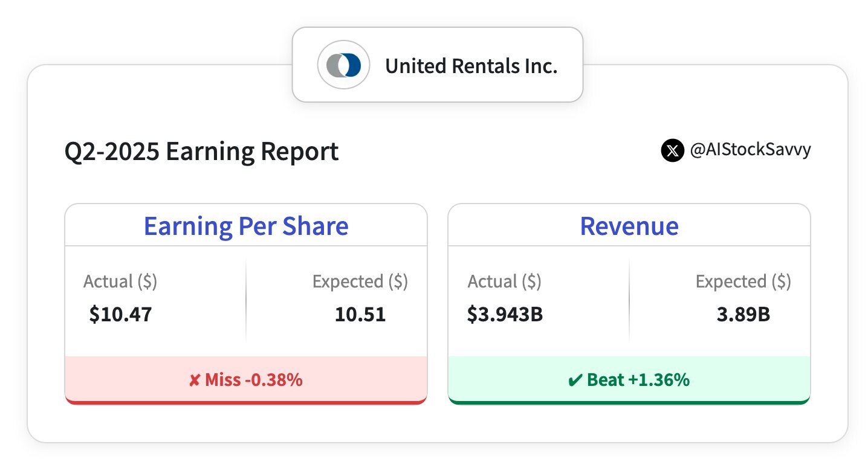Viewport: 868px width, 459px height.
Task: Click Actual ($) label in Earning Per Share card
Action: point(120,281)
